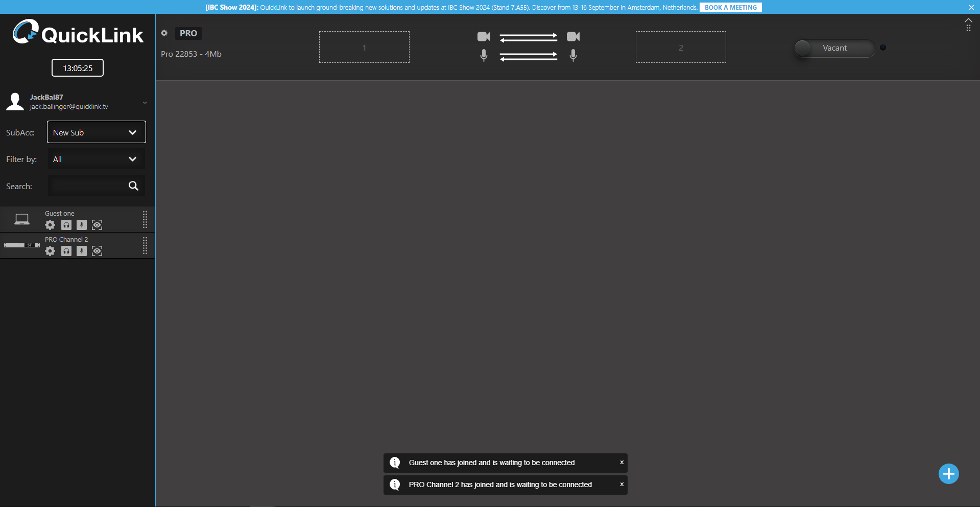Click headphones icon for Guest one

click(x=66, y=225)
